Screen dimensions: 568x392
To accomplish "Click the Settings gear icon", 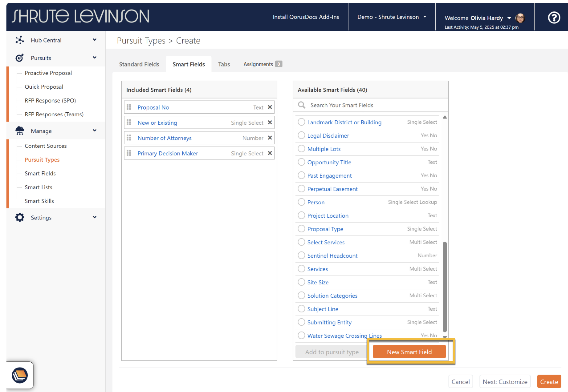I will coord(20,217).
